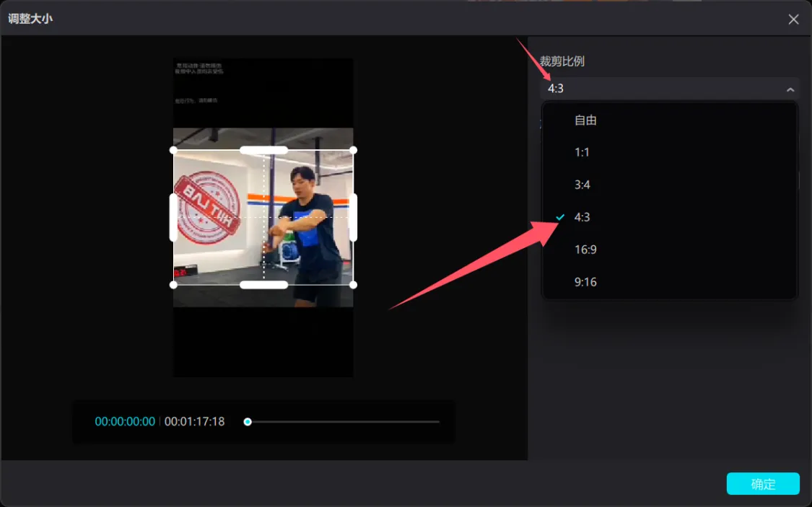Click the bottom edge crop handle
This screenshot has width=812, height=507.
pos(263,285)
